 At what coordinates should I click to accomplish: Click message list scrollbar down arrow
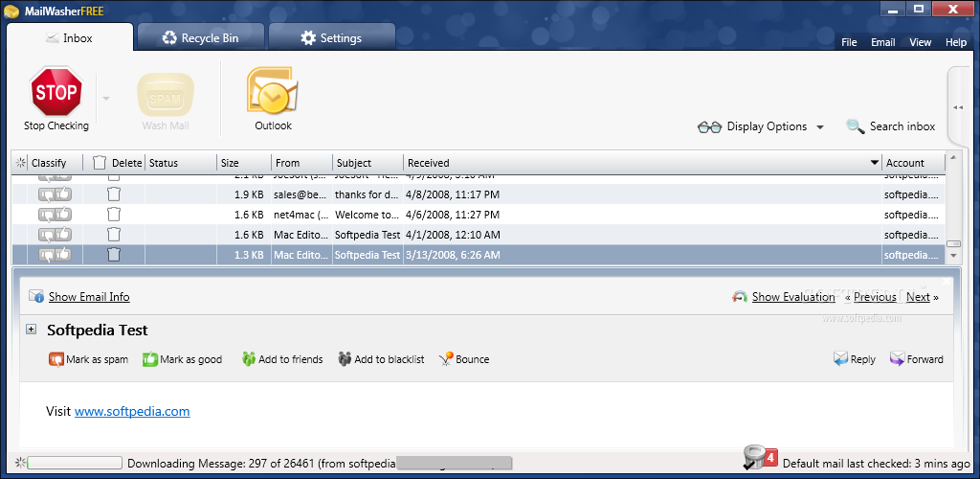tap(952, 256)
